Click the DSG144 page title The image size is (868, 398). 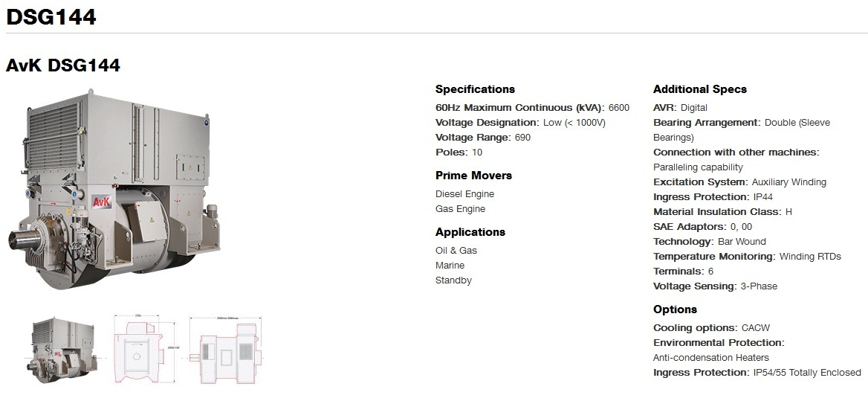[51, 17]
